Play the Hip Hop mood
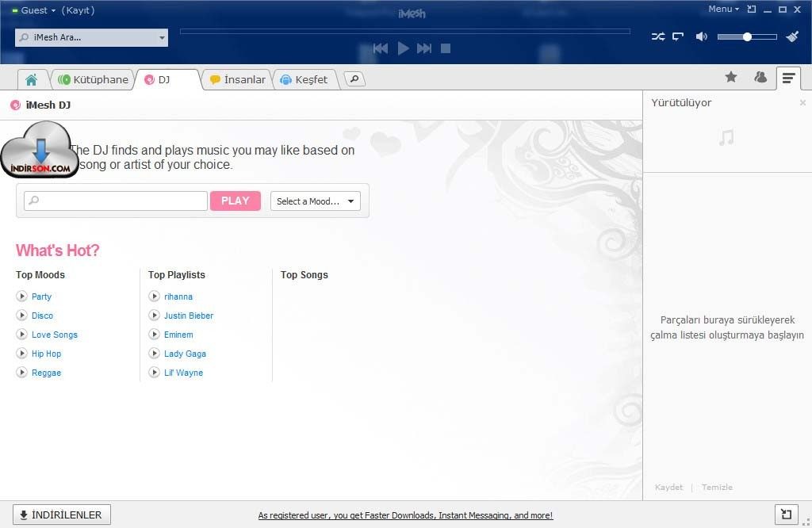Viewport: 812px width, 528px height. coord(21,354)
